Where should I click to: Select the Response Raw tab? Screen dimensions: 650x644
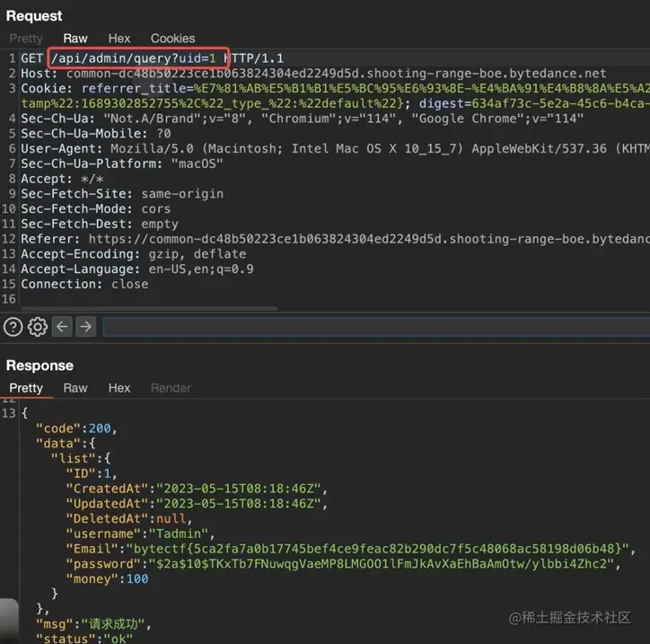(75, 388)
